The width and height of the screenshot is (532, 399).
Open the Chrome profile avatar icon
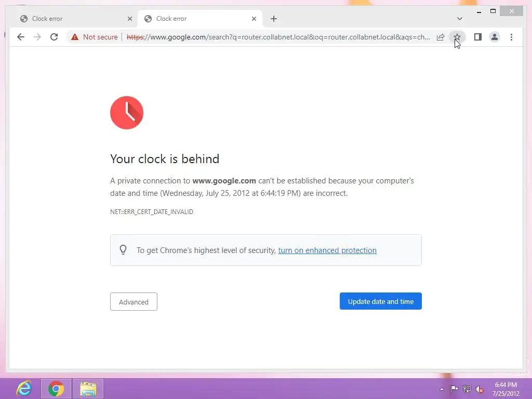[x=495, y=37]
